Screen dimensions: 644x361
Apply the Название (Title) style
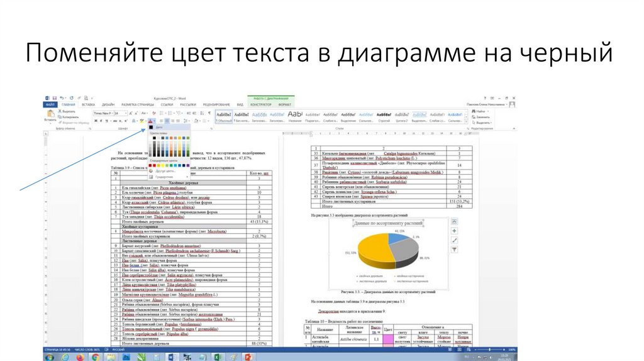pyautogui.click(x=295, y=117)
